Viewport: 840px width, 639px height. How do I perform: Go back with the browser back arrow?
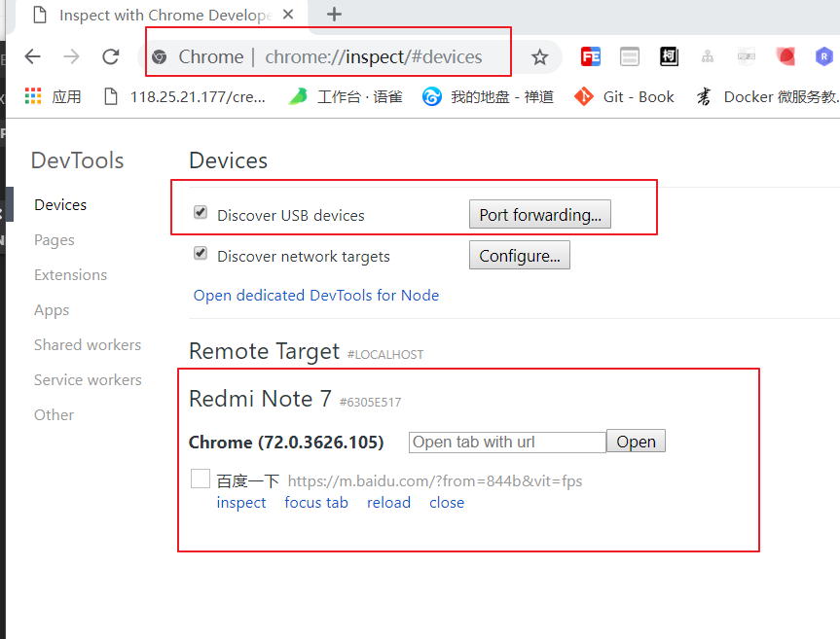tap(33, 56)
